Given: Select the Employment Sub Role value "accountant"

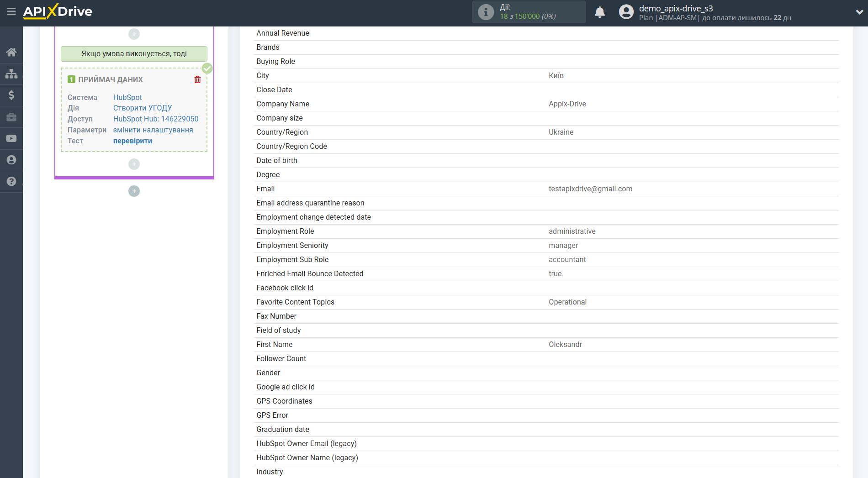Looking at the screenshot, I should tap(567, 259).
